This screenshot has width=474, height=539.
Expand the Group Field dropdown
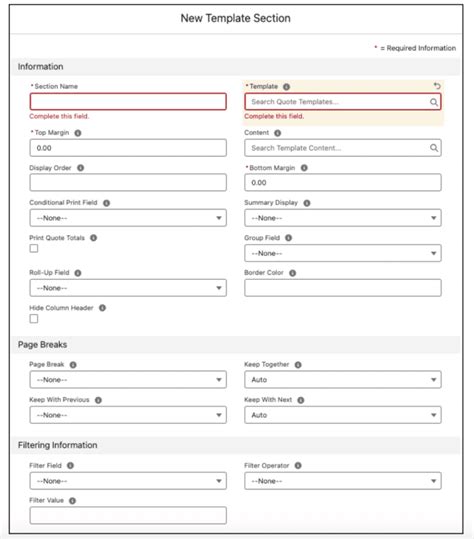[x=343, y=253]
